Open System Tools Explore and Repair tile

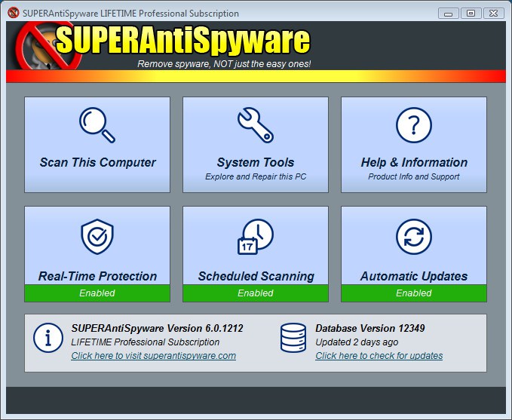256,145
